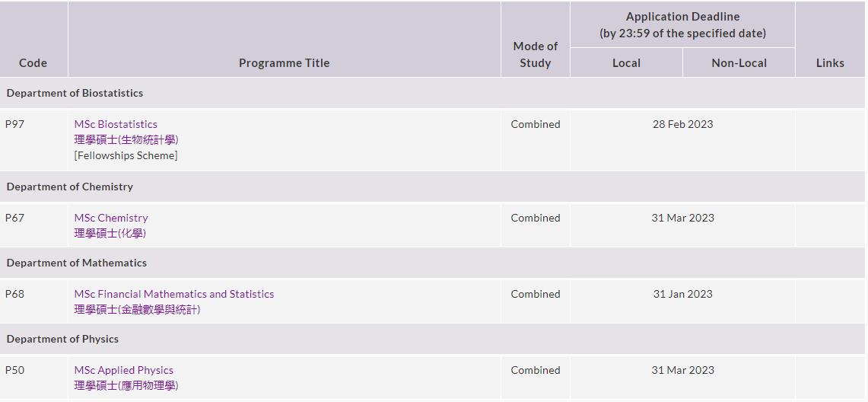
Task: Click the Non-Local deadline sub-header
Action: click(739, 63)
